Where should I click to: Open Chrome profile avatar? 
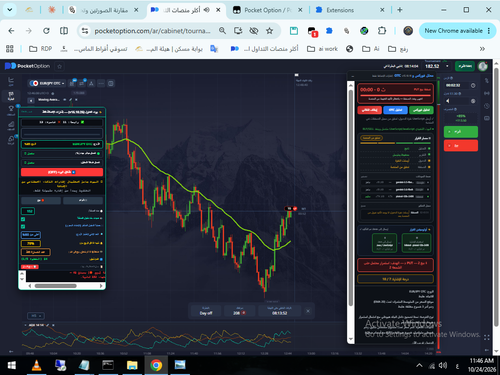click(408, 31)
